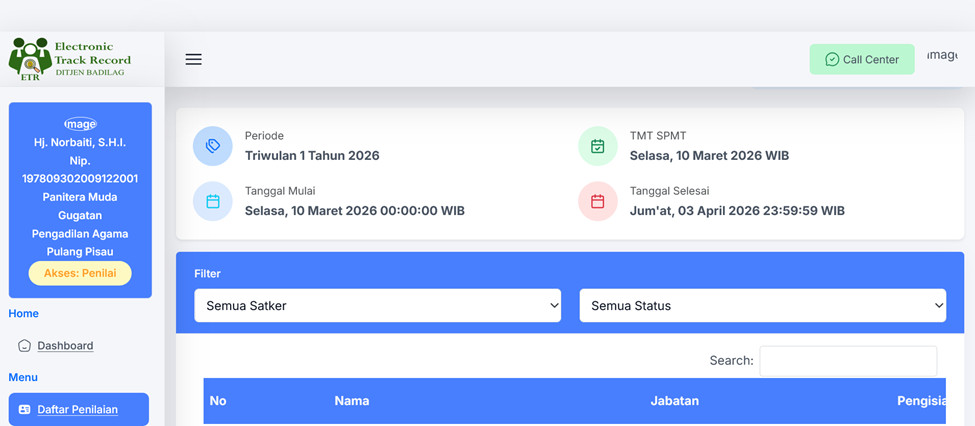The width and height of the screenshot is (975, 426).
Task: Click the card icon next to Daftar Penilaian
Action: click(25, 409)
